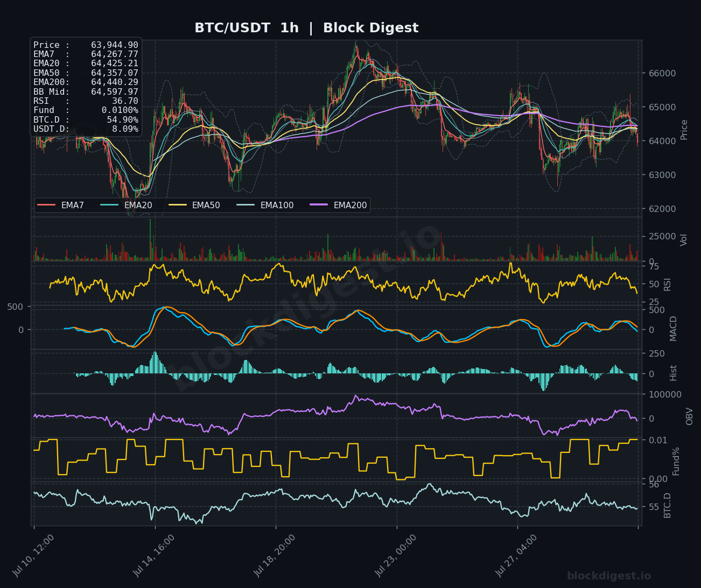Click the left-side MACD 500 label
Image resolution: width=701 pixels, height=588 pixels.
[16, 307]
